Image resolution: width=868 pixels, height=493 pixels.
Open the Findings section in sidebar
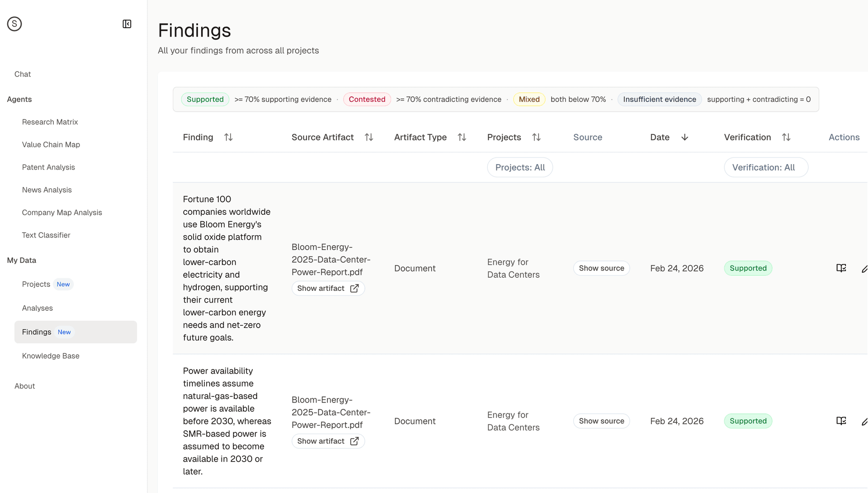tap(36, 332)
